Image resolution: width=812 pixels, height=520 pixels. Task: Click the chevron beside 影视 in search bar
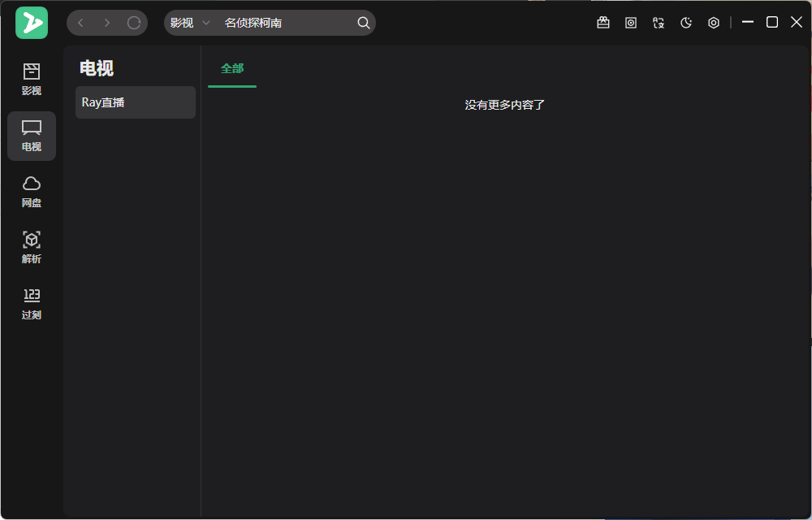point(206,23)
